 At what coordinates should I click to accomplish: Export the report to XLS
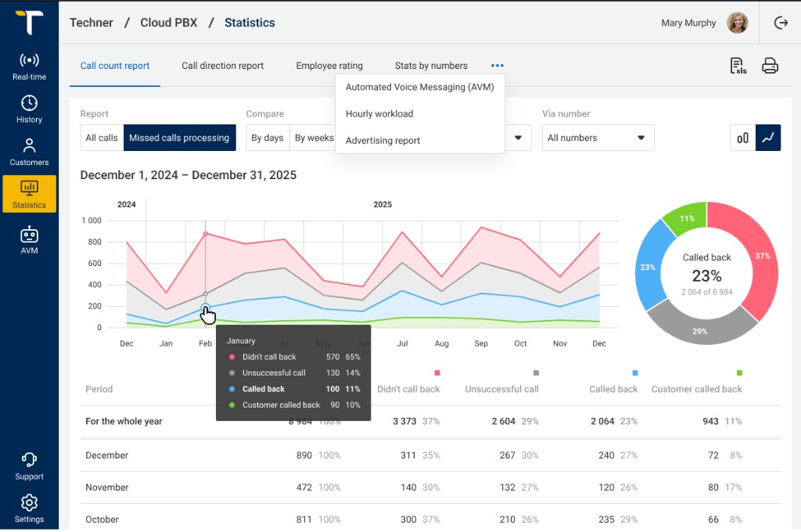pos(738,66)
